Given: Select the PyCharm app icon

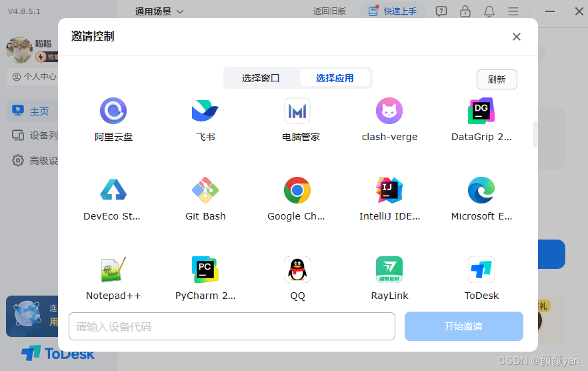Looking at the screenshot, I should tap(205, 270).
